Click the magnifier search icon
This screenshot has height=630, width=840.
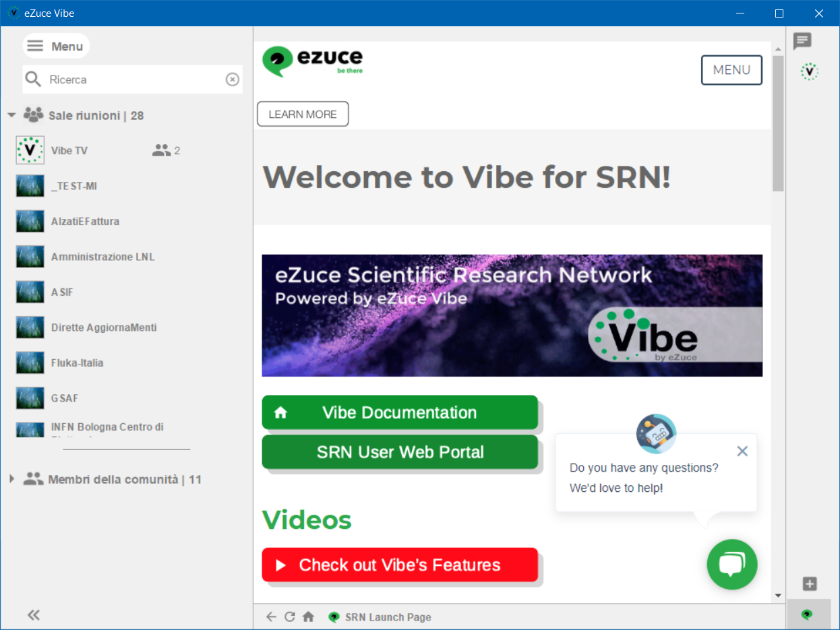coord(33,80)
